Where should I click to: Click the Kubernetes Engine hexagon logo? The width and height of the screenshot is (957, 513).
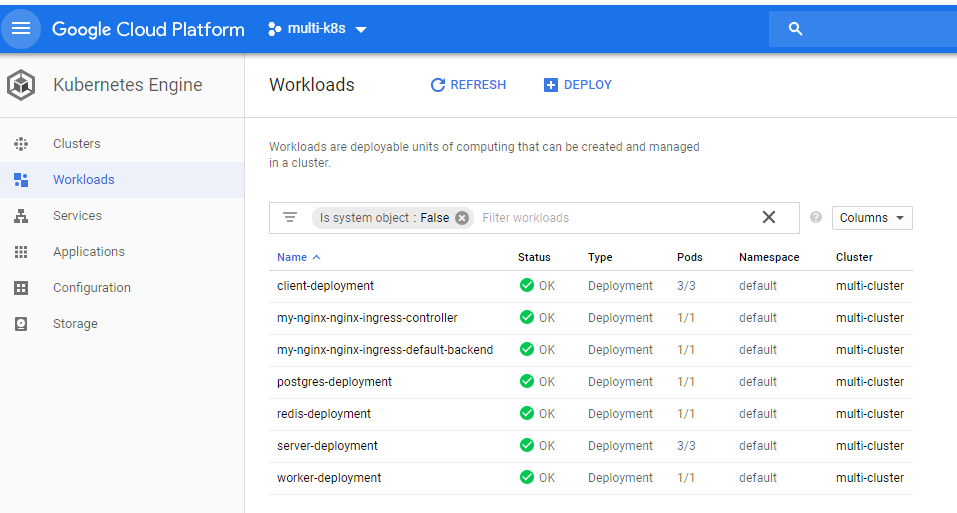(21, 85)
